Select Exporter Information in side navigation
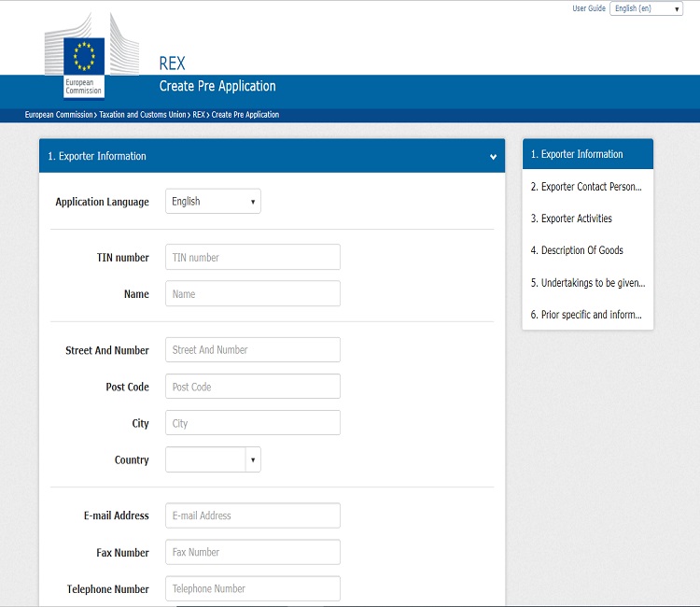 pyautogui.click(x=587, y=154)
